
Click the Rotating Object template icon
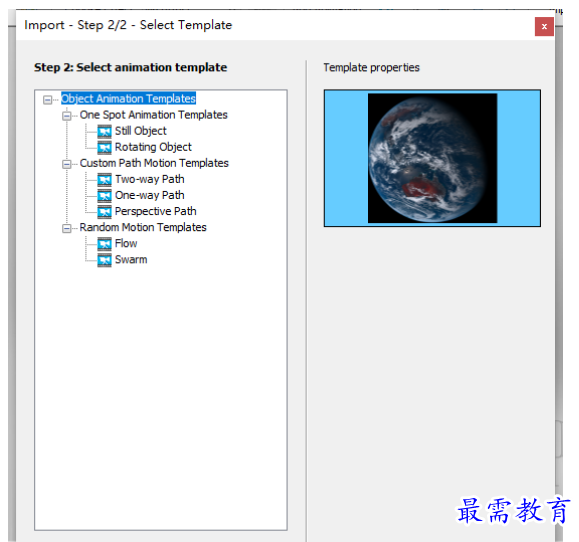click(x=104, y=147)
